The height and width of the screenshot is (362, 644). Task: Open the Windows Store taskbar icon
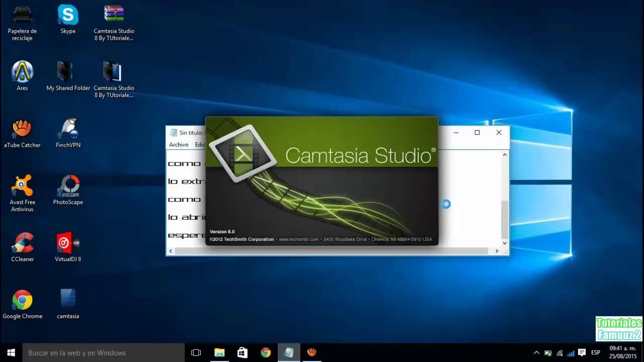[243, 352]
